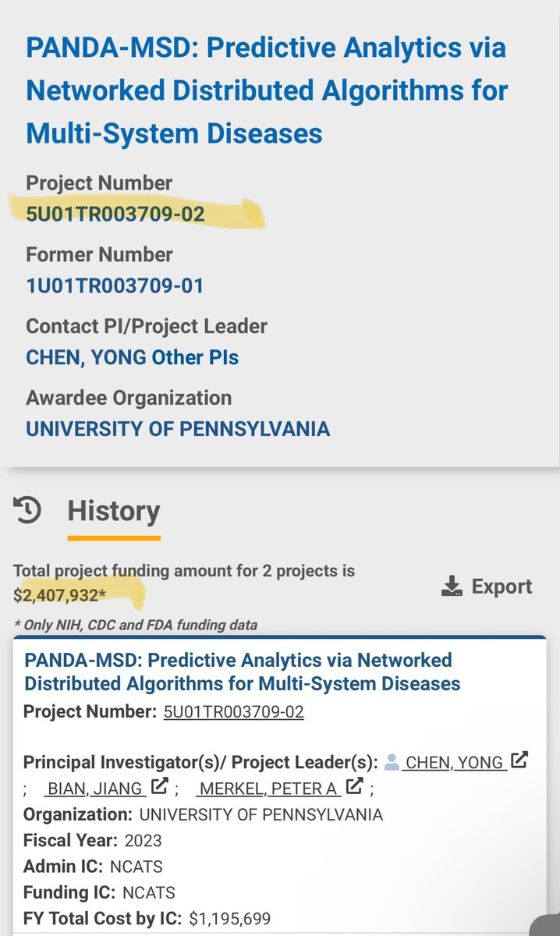Image resolution: width=560 pixels, height=936 pixels.
Task: Open former number 1U01TR003709-01
Action: click(x=115, y=285)
